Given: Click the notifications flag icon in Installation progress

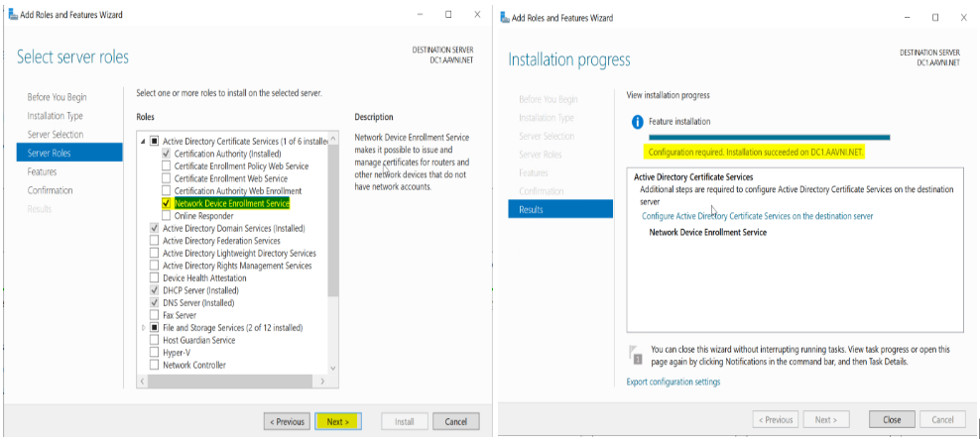Looking at the screenshot, I should [x=636, y=355].
